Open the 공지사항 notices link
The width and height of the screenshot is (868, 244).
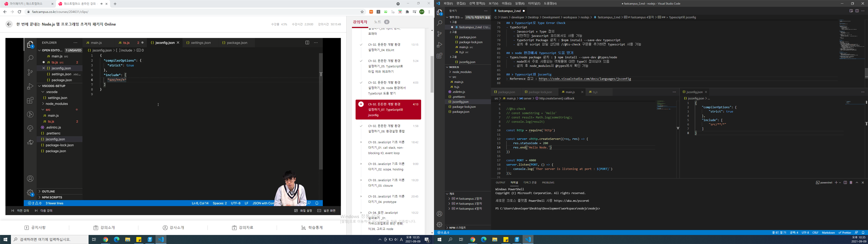click(35, 228)
